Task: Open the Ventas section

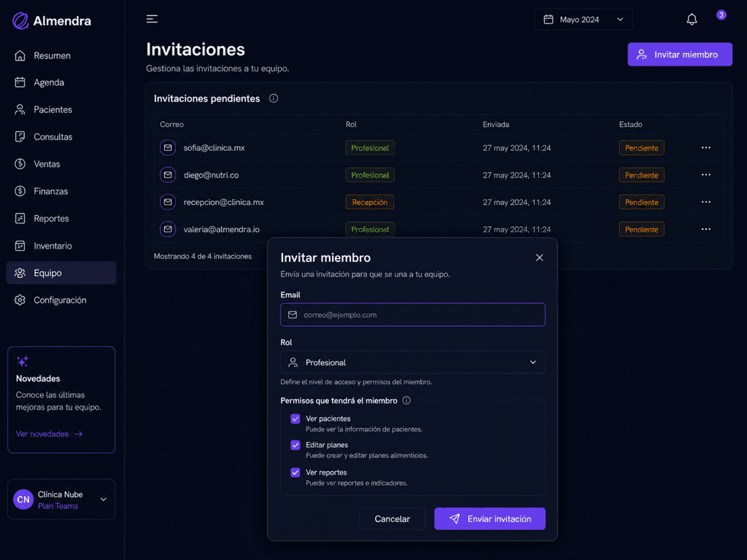Action: (61, 164)
